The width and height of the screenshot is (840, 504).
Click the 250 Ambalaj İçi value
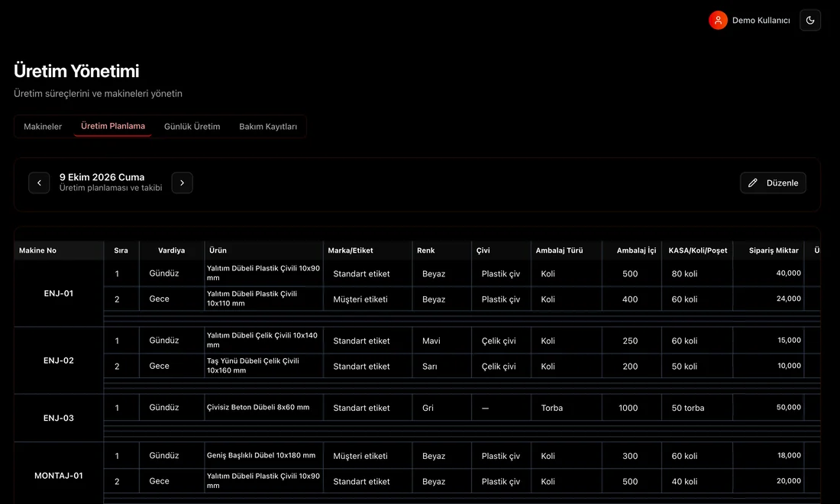pyautogui.click(x=630, y=341)
